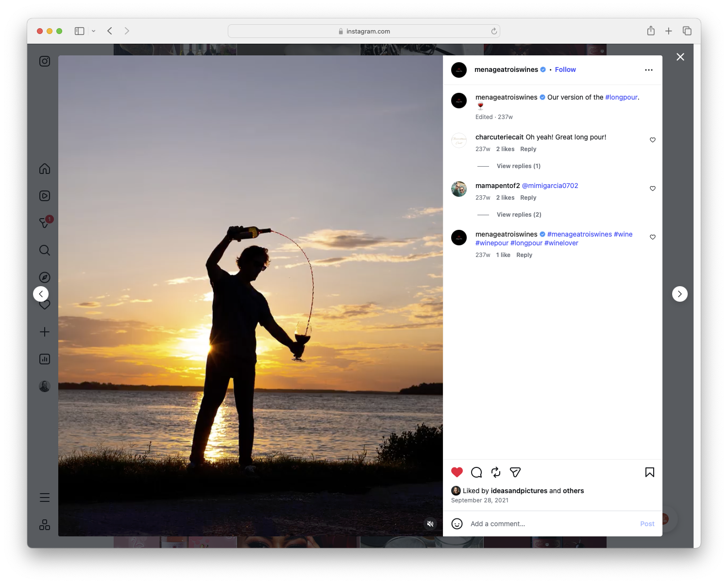Create a new post with the plus icon
Viewport: 728px width, 584px height.
click(x=44, y=331)
